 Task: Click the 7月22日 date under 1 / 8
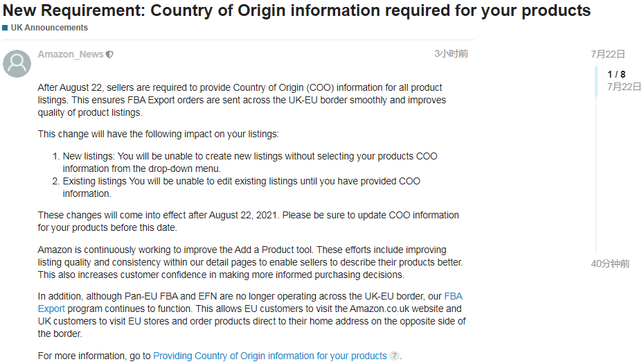pyautogui.click(x=624, y=87)
